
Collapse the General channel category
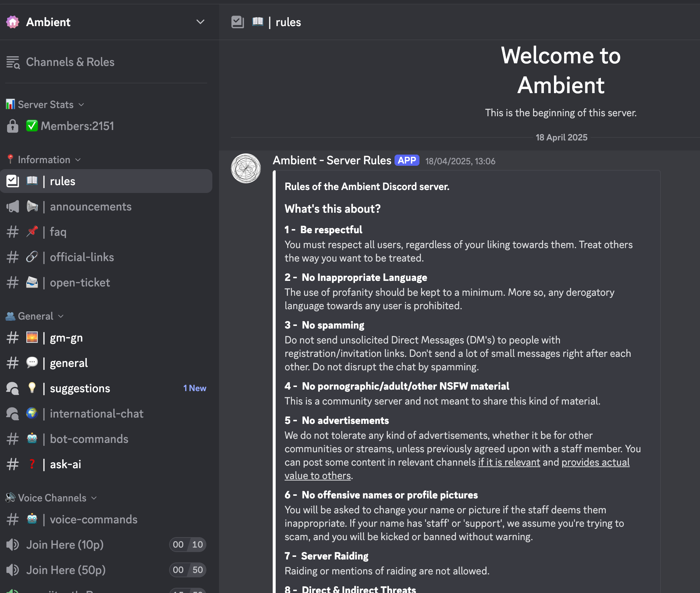[x=36, y=316]
